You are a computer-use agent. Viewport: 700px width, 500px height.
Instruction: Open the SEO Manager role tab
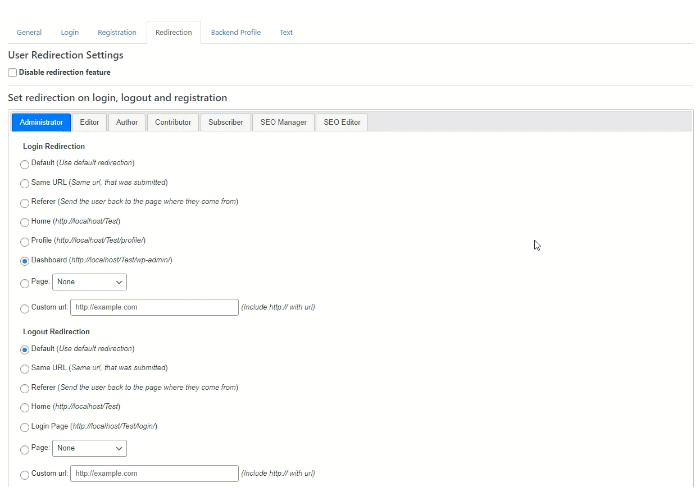[x=283, y=122]
